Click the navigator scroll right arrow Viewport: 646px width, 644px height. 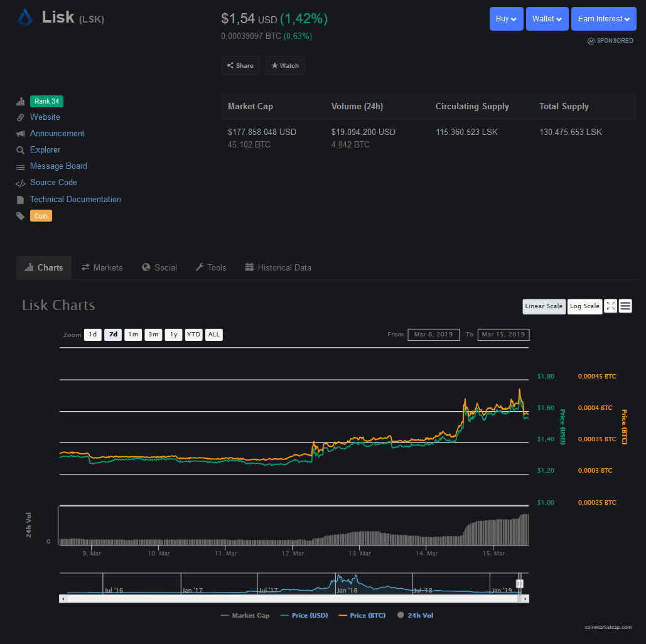525,599
